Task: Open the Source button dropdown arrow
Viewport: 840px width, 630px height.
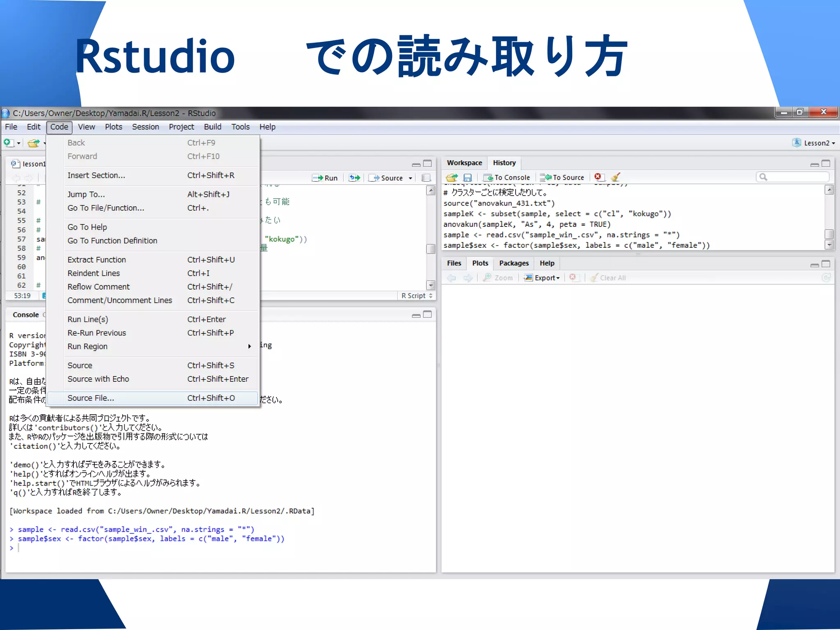Action: pos(410,178)
